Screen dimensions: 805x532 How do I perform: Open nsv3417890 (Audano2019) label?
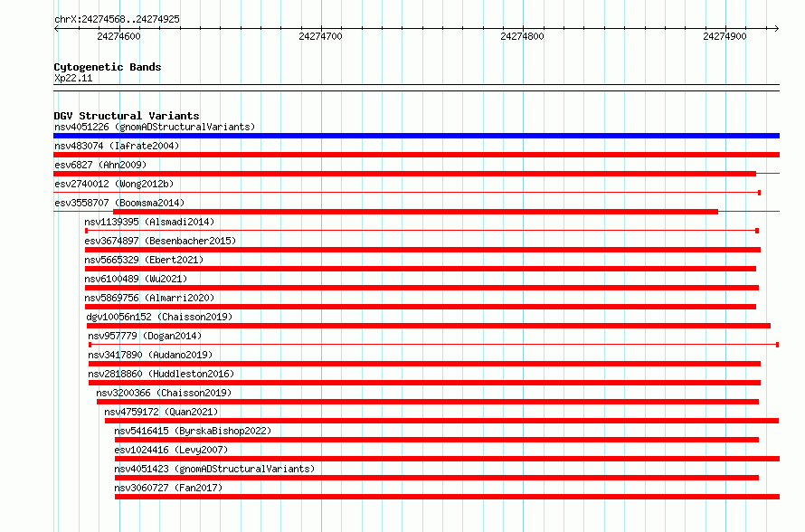[150, 355]
